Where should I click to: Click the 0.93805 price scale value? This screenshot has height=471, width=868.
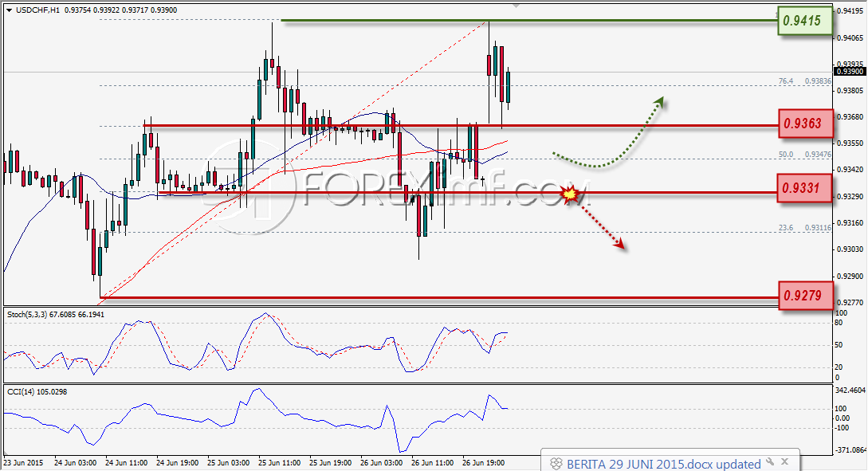tap(850, 90)
